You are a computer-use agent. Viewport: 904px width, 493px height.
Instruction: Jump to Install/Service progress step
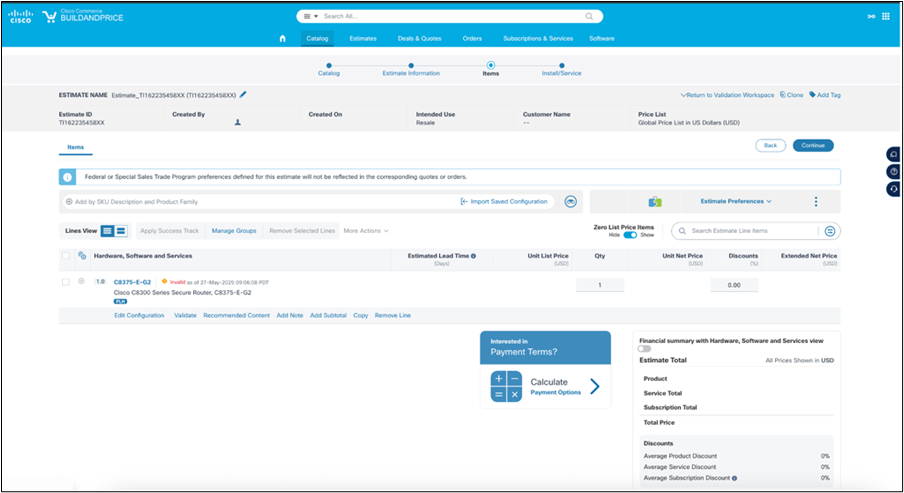[x=562, y=69]
